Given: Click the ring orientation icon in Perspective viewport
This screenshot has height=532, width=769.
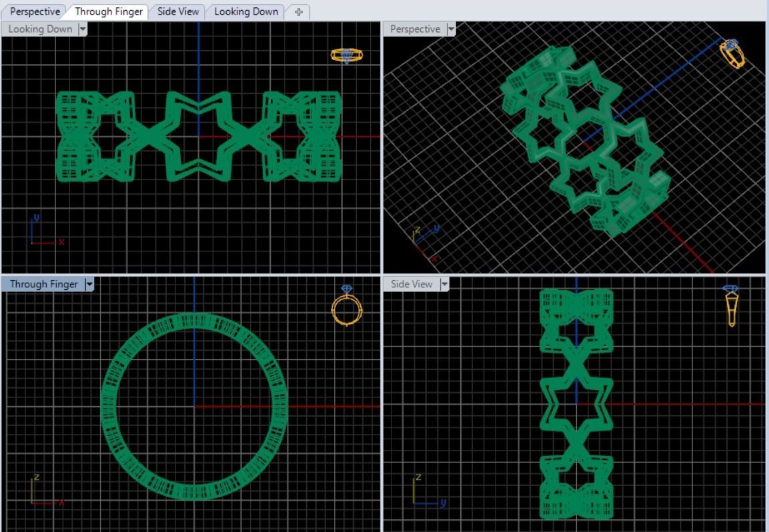Looking at the screenshot, I should (732, 53).
